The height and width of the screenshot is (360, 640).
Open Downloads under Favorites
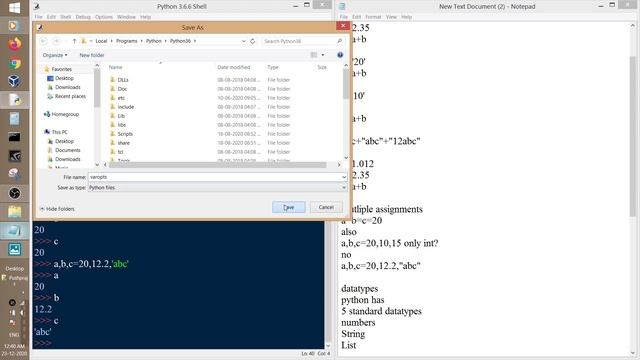(x=67, y=87)
